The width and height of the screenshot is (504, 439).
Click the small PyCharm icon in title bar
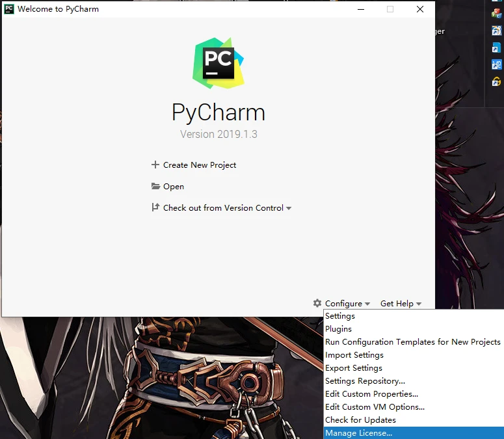[x=9, y=9]
